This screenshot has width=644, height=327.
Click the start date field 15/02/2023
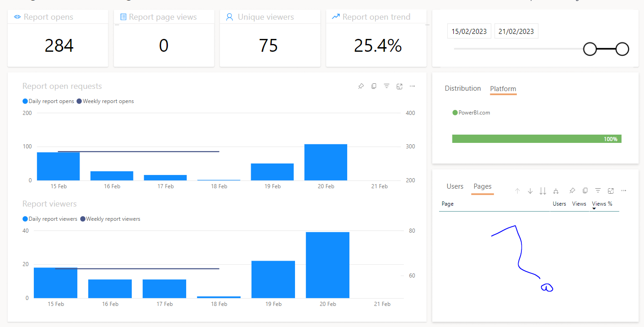(470, 32)
